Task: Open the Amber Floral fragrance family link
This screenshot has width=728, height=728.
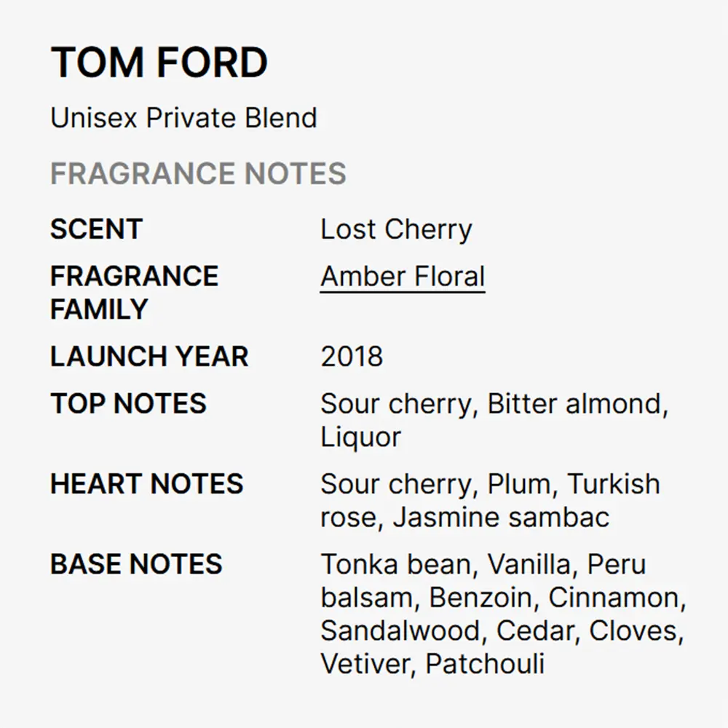Action: pos(403,277)
